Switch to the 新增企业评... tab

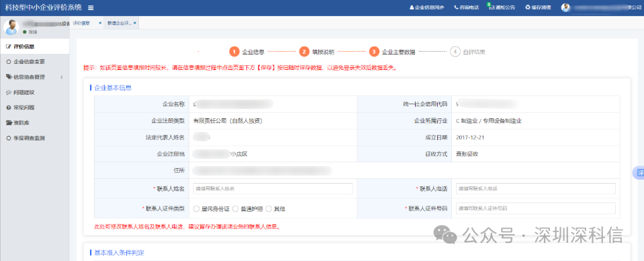[x=119, y=23]
